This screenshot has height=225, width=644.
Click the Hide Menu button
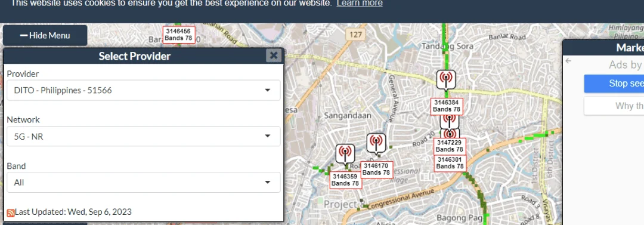(45, 35)
